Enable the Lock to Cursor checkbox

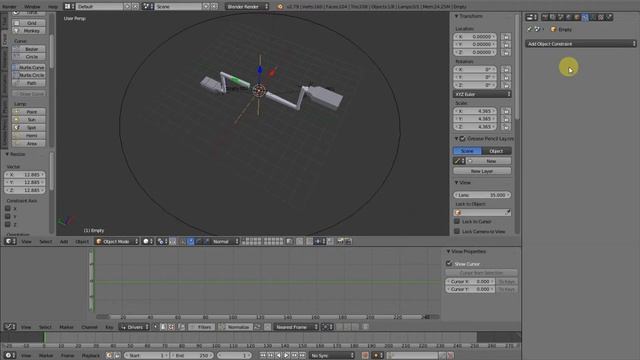pyautogui.click(x=457, y=221)
